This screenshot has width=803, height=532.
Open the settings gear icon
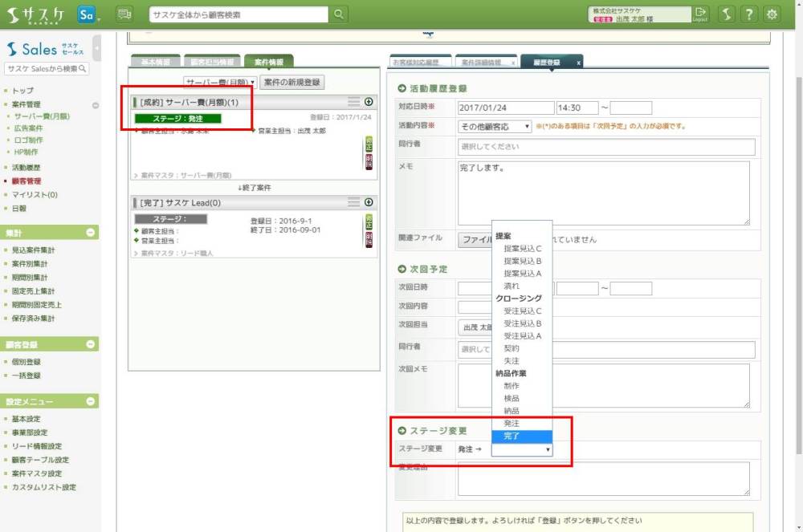(772, 14)
